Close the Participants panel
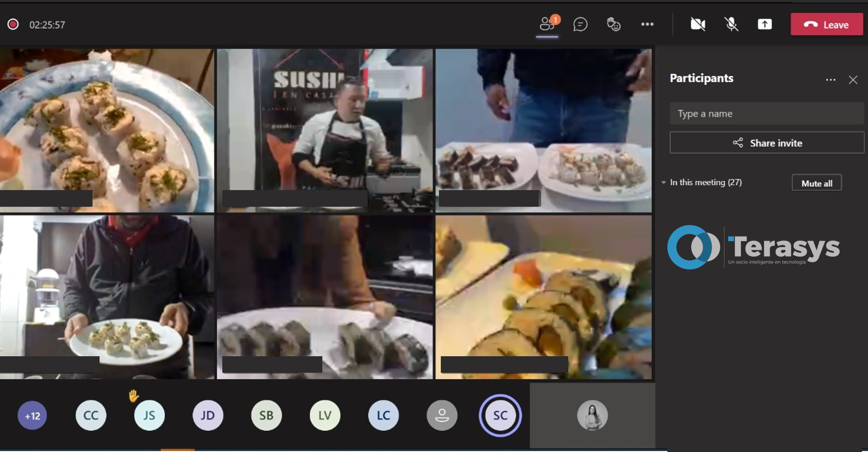The image size is (868, 452). (853, 80)
